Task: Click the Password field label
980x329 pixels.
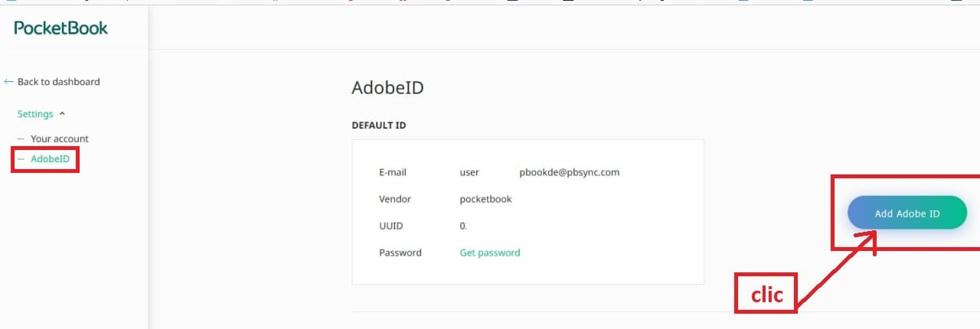Action: coord(400,252)
